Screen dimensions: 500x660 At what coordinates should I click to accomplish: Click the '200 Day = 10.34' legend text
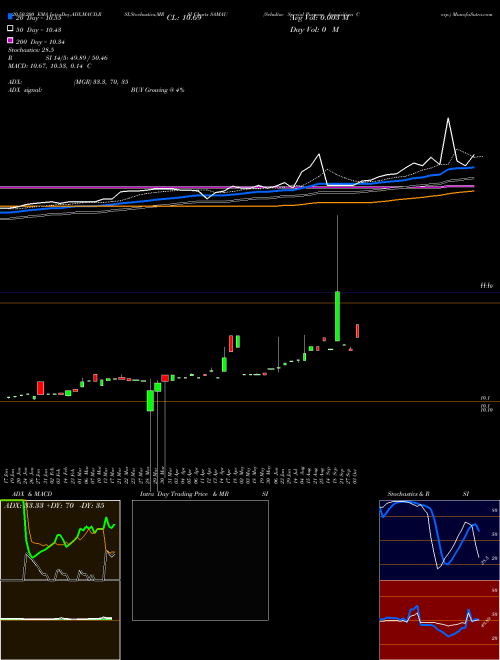pos(40,42)
